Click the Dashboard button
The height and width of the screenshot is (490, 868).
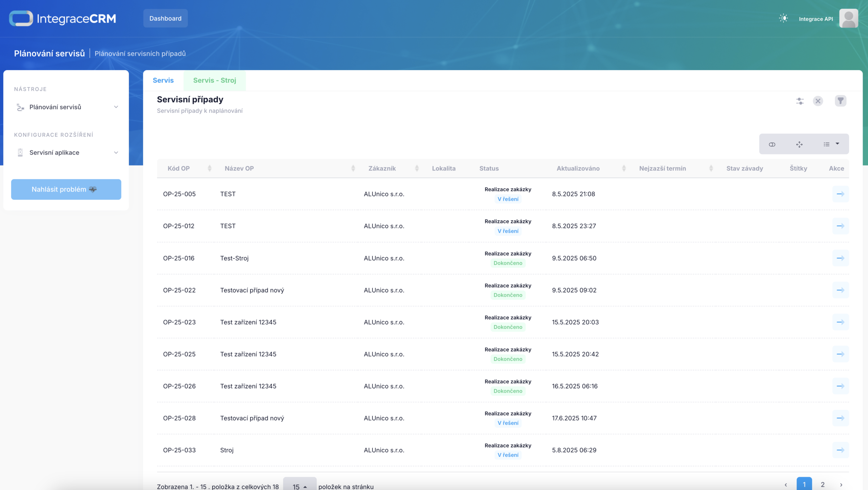(x=165, y=18)
